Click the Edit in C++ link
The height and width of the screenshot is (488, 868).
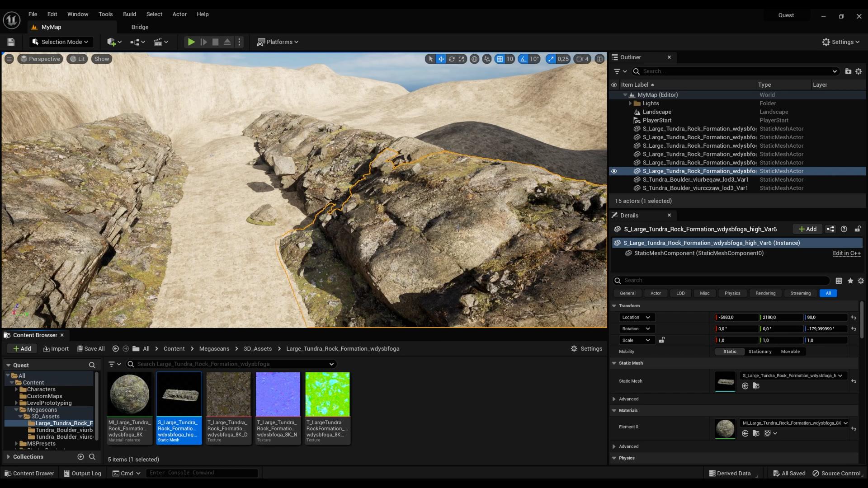846,253
